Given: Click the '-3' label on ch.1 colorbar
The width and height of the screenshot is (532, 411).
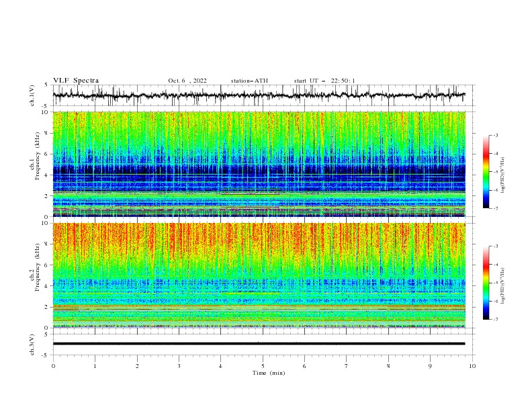Looking at the screenshot, I should [x=495, y=135].
